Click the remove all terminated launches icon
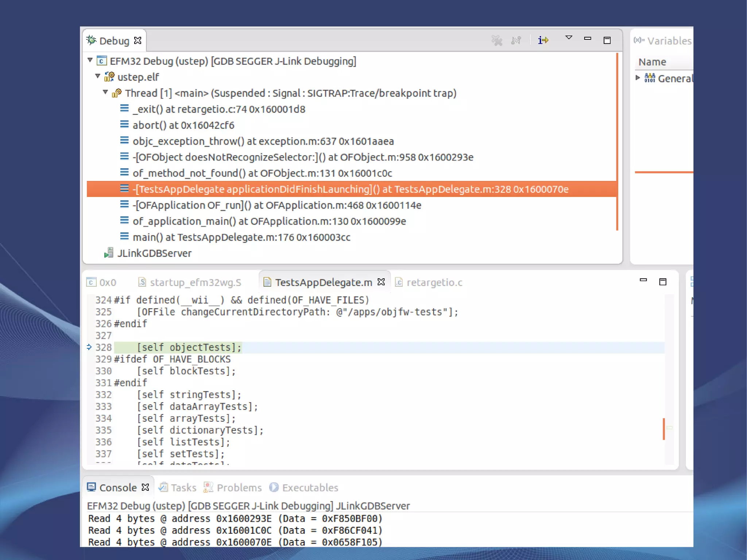Viewport: 747px width, 560px height. [497, 40]
